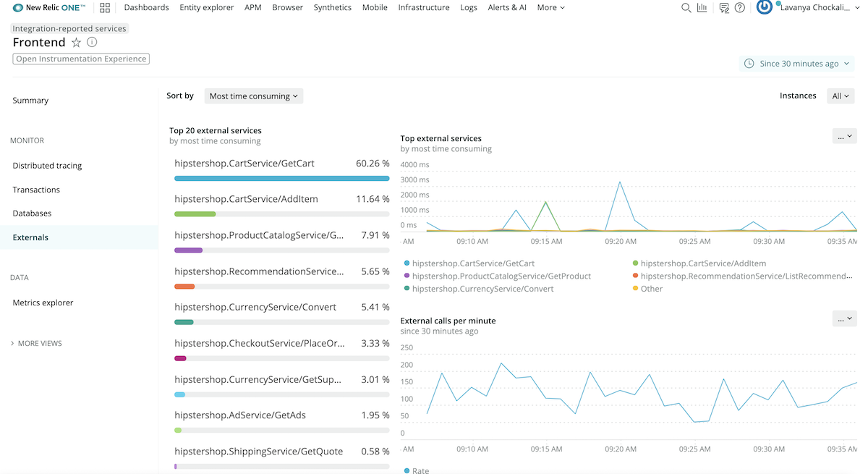Open Metrics explorer

click(x=43, y=303)
